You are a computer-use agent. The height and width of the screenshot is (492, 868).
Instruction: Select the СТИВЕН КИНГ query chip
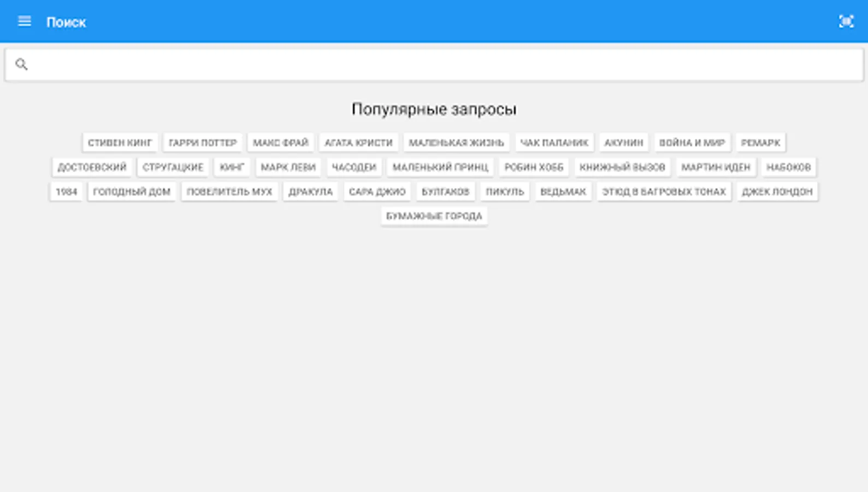(x=120, y=143)
